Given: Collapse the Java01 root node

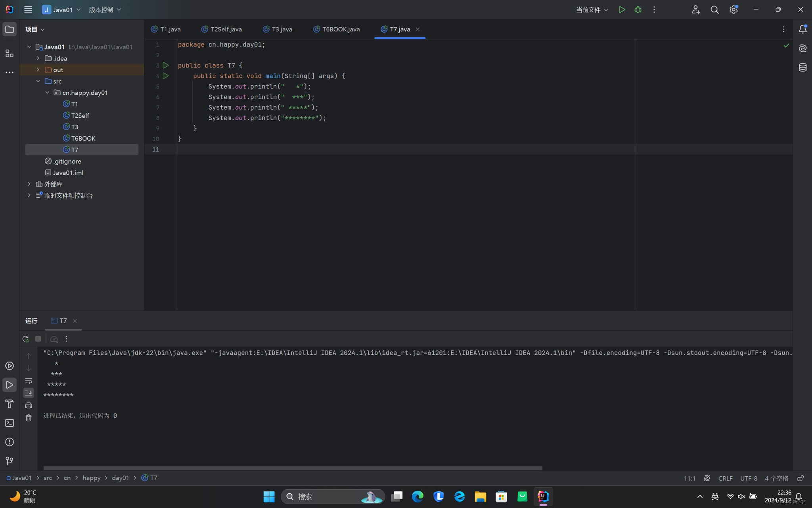Looking at the screenshot, I should (29, 47).
